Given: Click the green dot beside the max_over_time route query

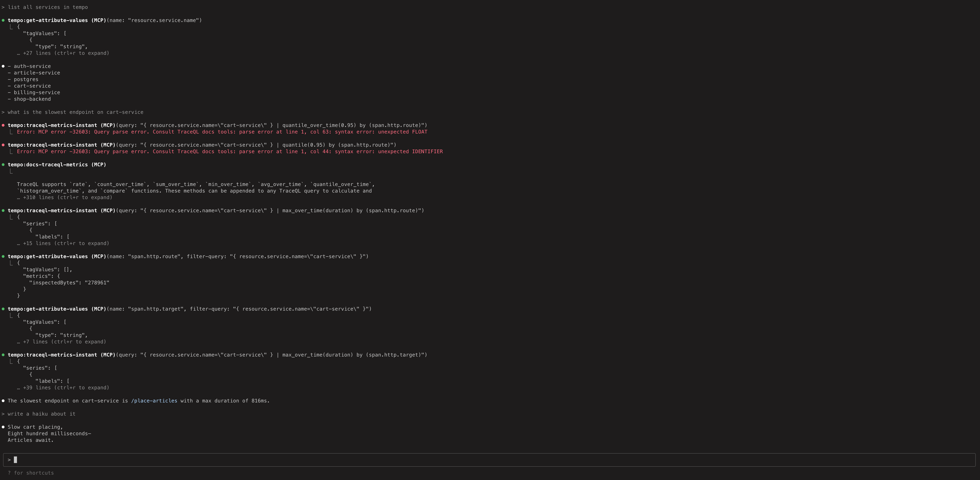Looking at the screenshot, I should pyautogui.click(x=3, y=210).
